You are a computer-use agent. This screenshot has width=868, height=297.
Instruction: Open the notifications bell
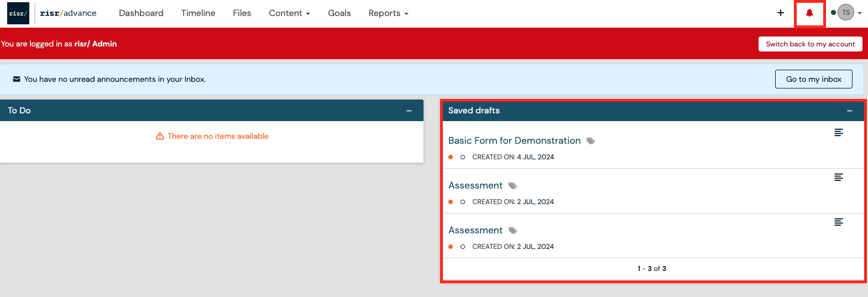[809, 13]
